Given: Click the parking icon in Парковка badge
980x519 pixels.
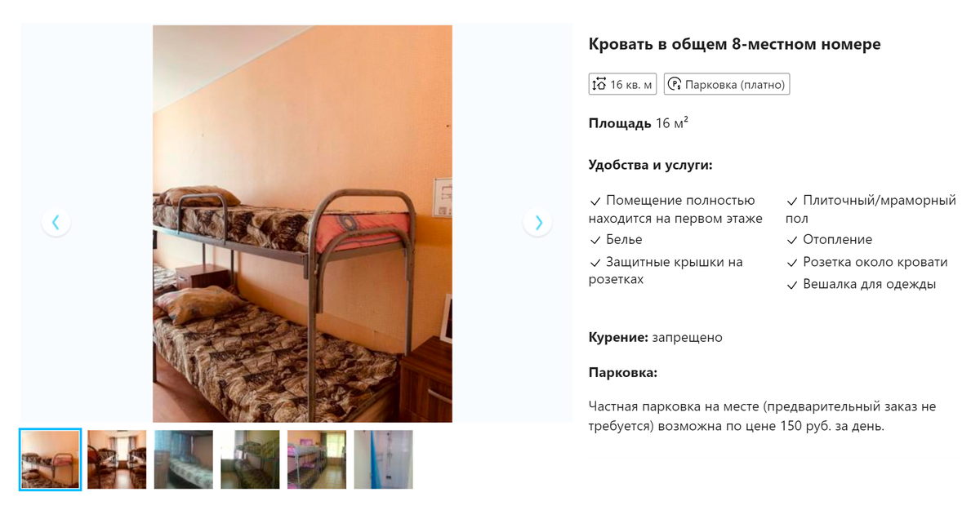Looking at the screenshot, I should click(x=675, y=84).
